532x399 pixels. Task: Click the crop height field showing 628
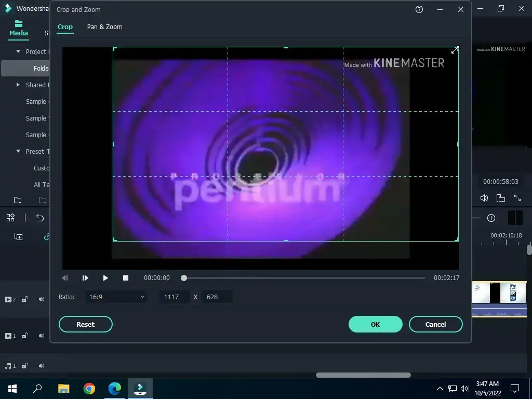tap(217, 297)
